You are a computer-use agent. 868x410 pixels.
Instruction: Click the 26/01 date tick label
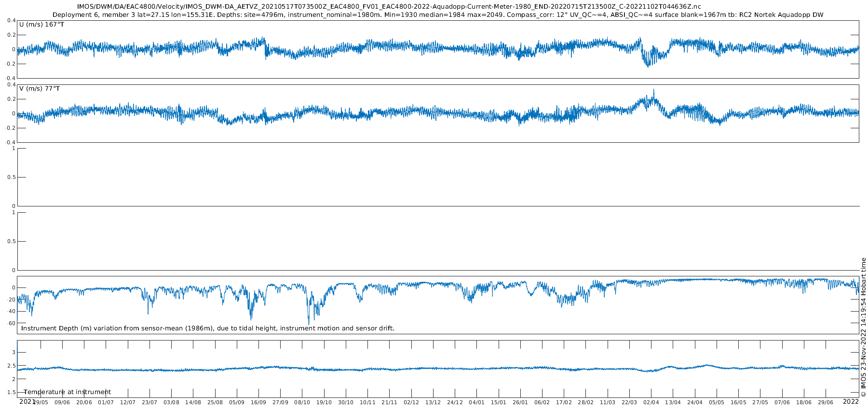coord(520,402)
